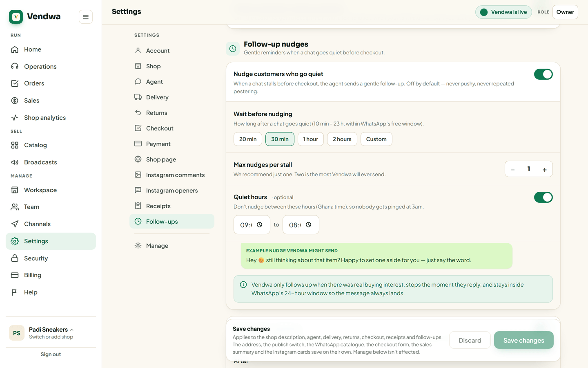Open Billing card item

coord(51,275)
